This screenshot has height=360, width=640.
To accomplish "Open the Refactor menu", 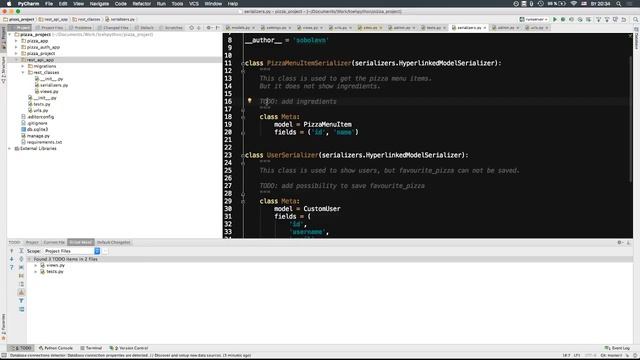I will [142, 4].
